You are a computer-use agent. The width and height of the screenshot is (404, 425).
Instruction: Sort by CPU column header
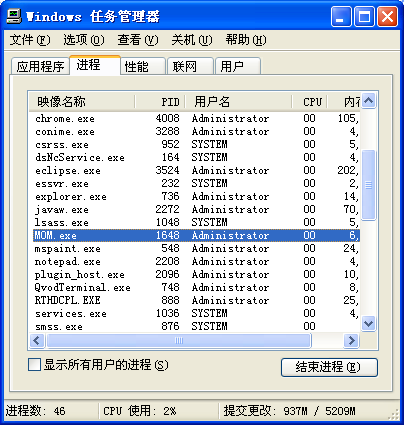tap(310, 102)
